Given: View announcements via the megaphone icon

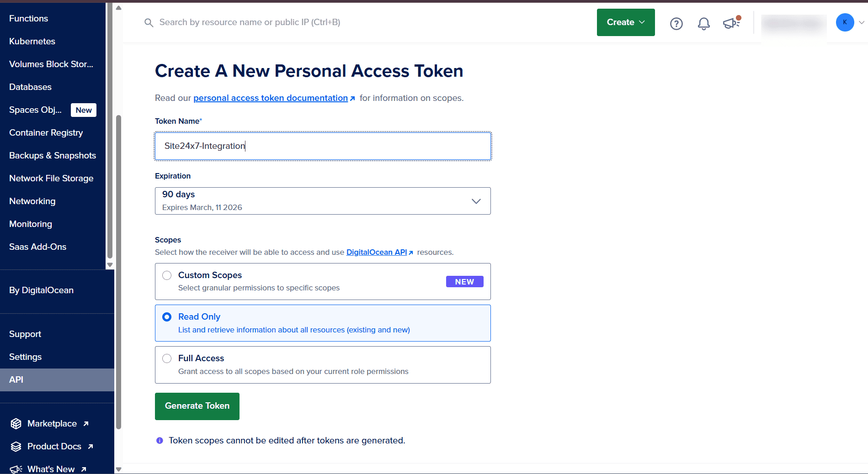Looking at the screenshot, I should point(731,24).
